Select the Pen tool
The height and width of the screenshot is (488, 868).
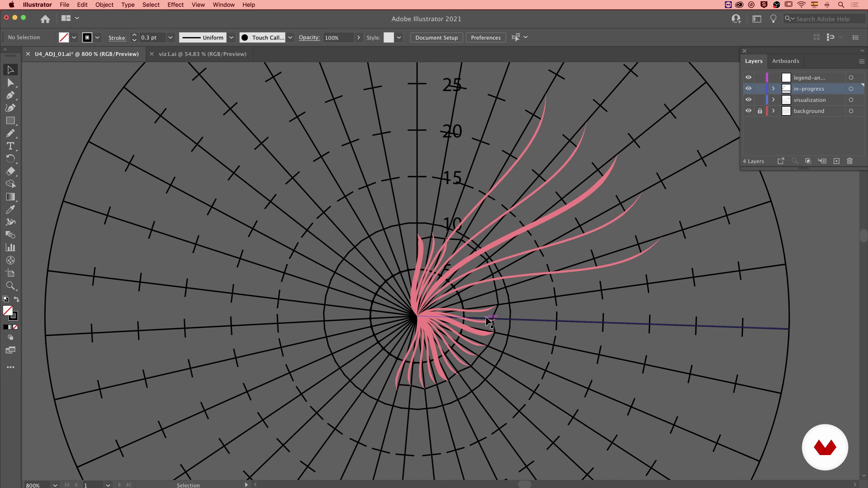coord(10,95)
